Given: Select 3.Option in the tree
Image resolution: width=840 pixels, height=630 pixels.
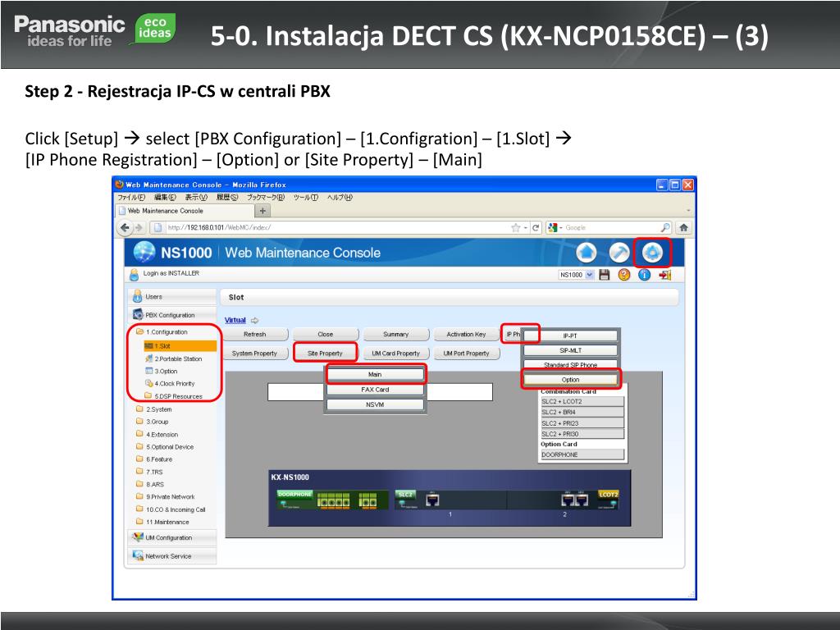Looking at the screenshot, I should coord(162,372).
